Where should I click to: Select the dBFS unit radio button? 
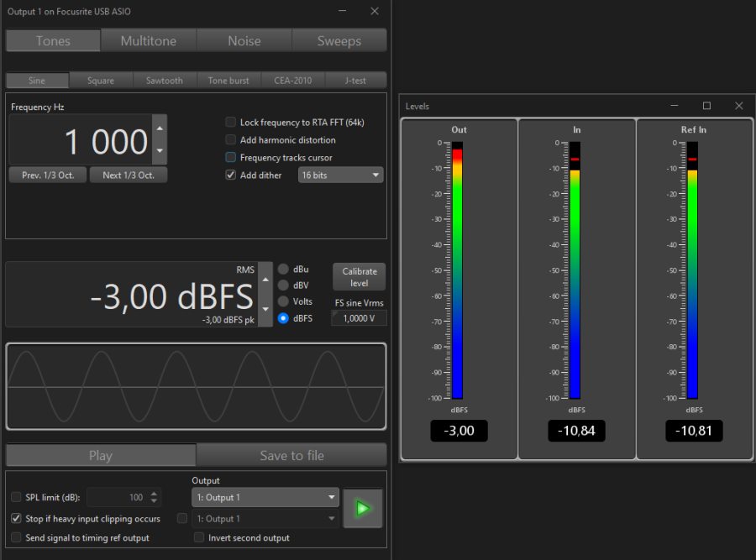tap(283, 318)
